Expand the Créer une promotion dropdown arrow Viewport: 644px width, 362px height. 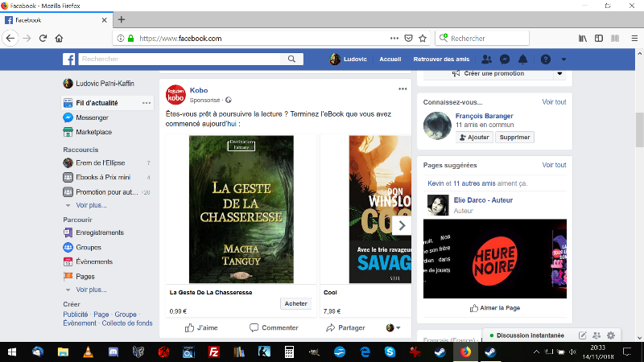click(559, 73)
